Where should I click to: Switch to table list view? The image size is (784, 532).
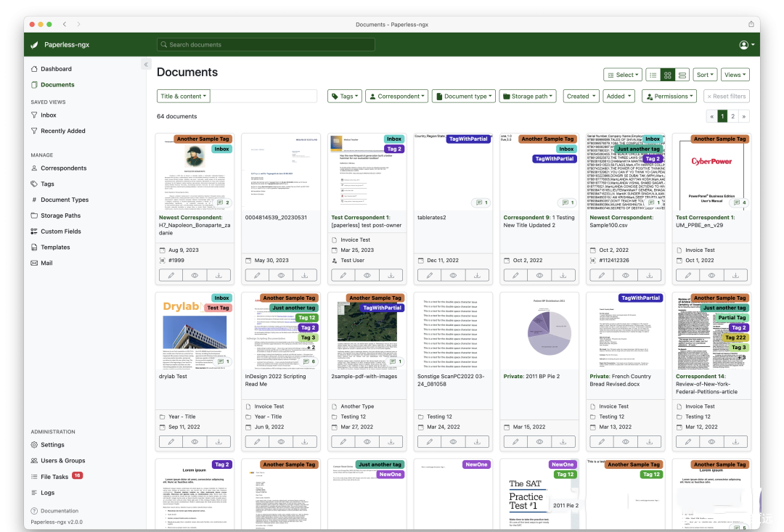(653, 75)
